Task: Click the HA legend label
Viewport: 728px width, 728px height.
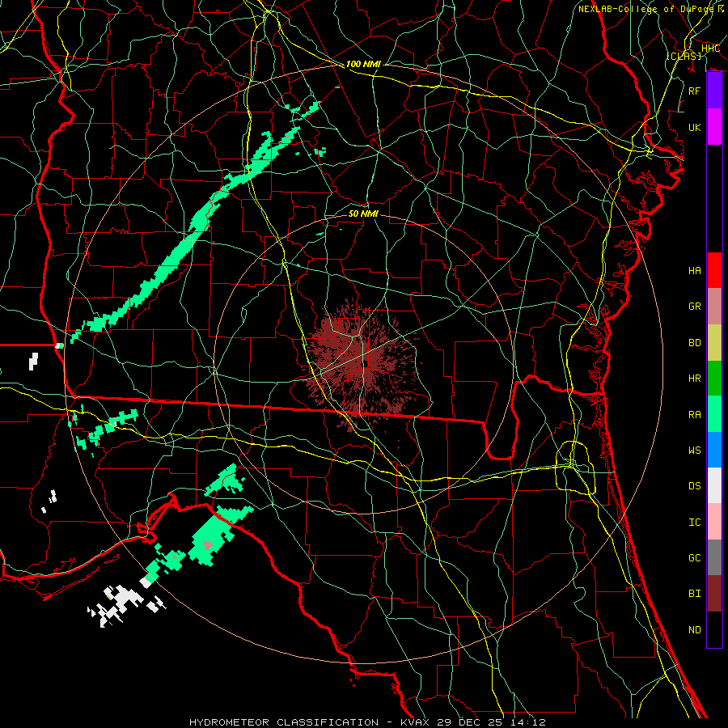Action: point(694,271)
